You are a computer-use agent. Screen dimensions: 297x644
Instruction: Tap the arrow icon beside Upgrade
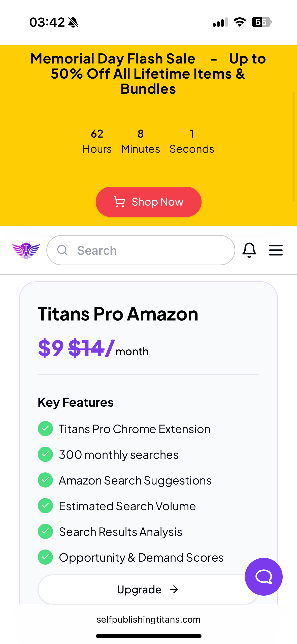(174, 590)
